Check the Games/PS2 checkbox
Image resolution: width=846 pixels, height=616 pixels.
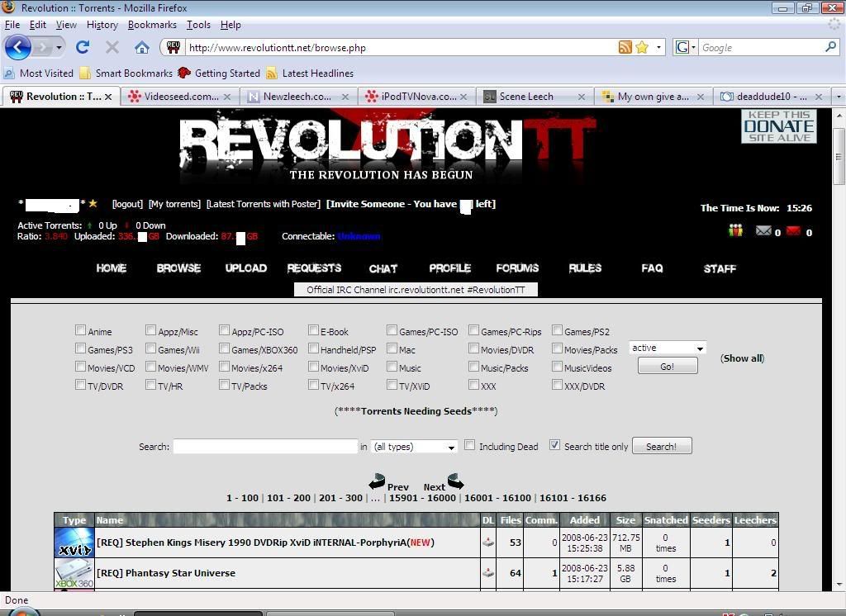tap(558, 329)
